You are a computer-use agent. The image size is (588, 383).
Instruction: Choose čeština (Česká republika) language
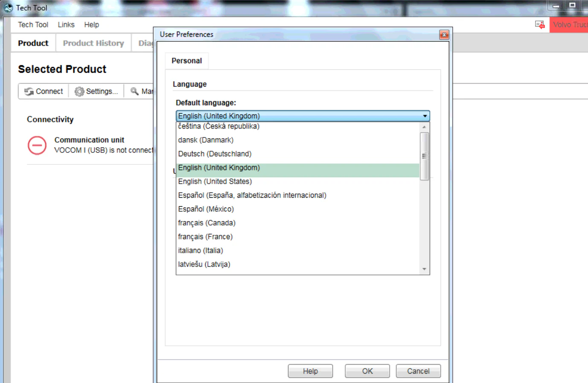point(298,126)
